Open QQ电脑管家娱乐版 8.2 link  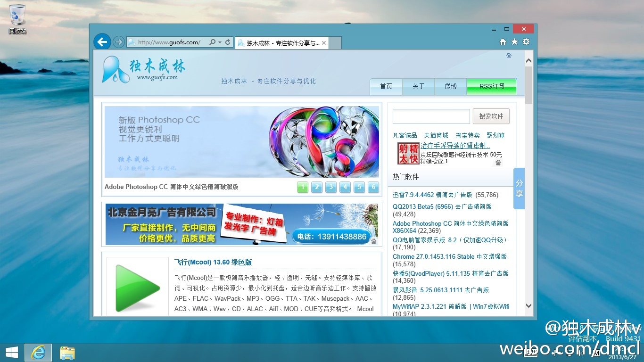pos(450,240)
